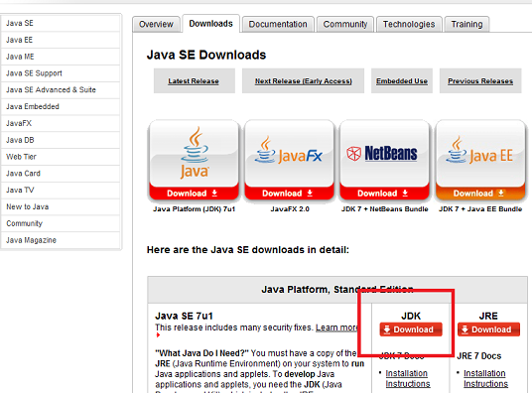The height and width of the screenshot is (393, 532).
Task: Click the JavaFX 2.0 caption text
Action: (x=290, y=209)
